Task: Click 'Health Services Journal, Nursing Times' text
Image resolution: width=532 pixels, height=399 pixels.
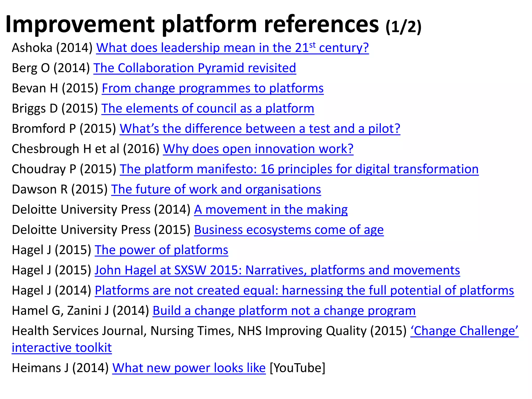Action: tap(123, 331)
